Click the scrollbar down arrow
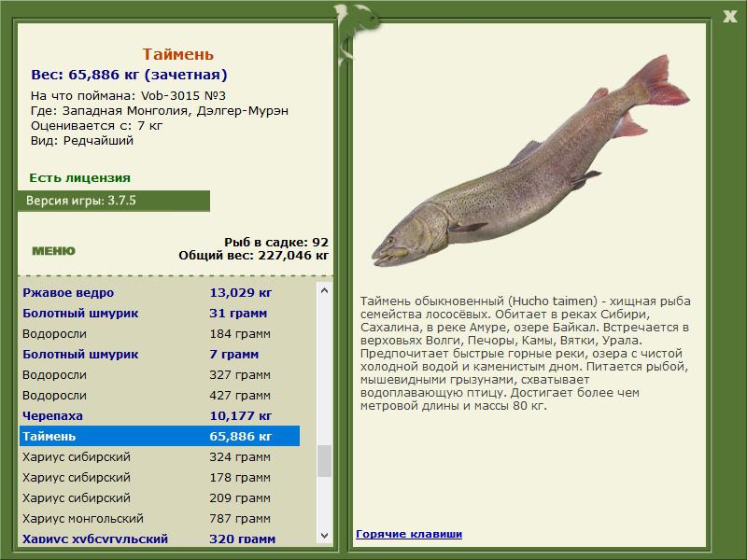Viewport: 747px width, 560px height. coord(324,535)
